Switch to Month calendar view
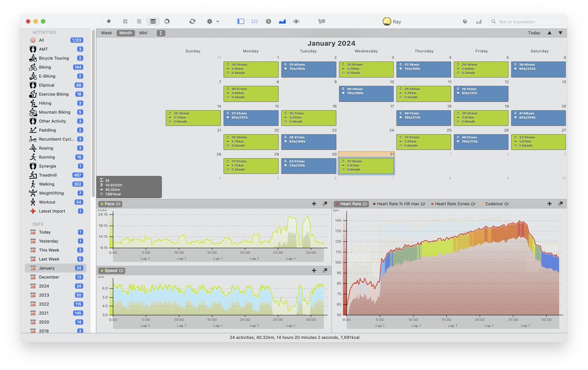 [125, 33]
